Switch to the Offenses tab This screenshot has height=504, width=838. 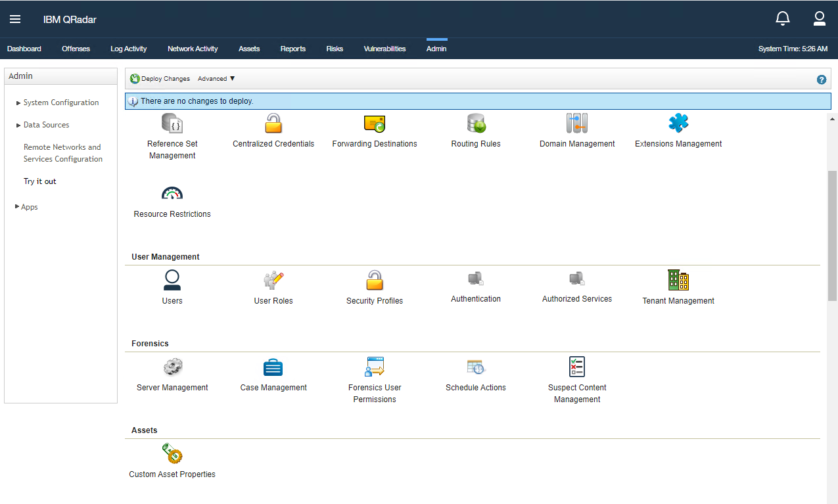pos(76,49)
